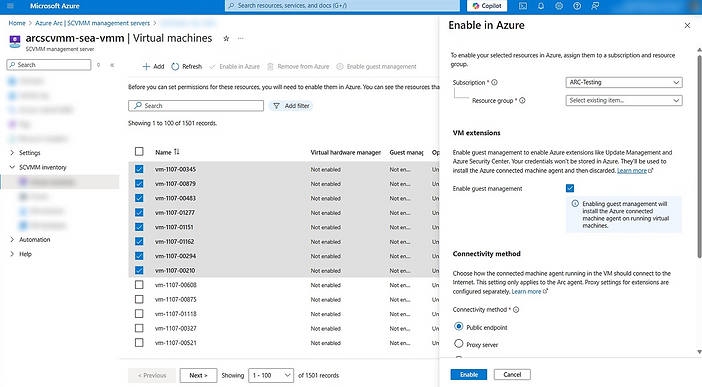Click vm-1107-01118 name cell
702x387 pixels.
(176, 314)
